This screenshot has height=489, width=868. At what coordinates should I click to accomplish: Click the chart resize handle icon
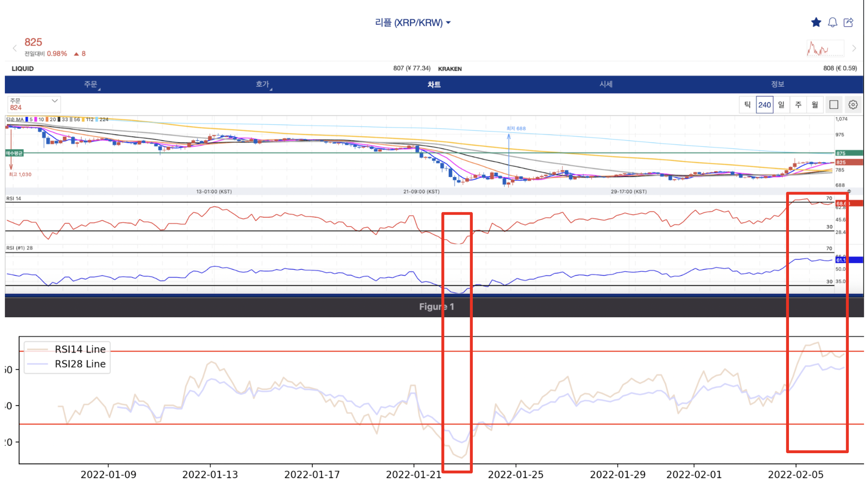pyautogui.click(x=849, y=191)
